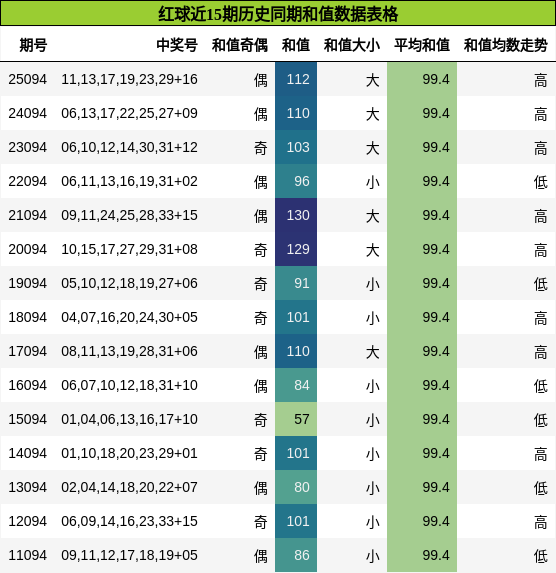Select period number 15094
This screenshot has width=556, height=573.
coord(28,419)
